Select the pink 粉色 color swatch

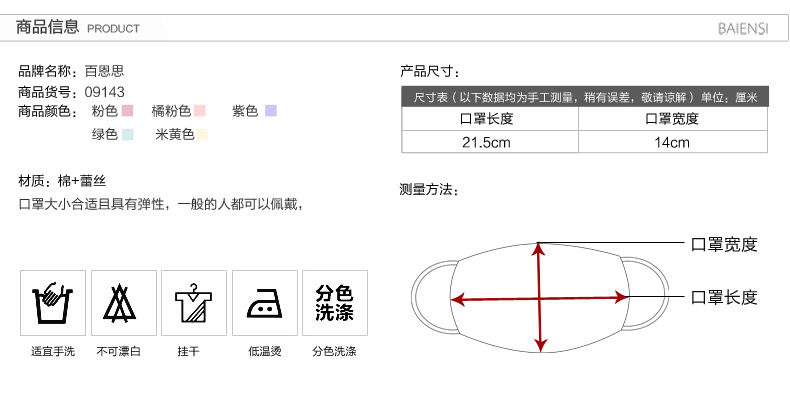pos(127,111)
